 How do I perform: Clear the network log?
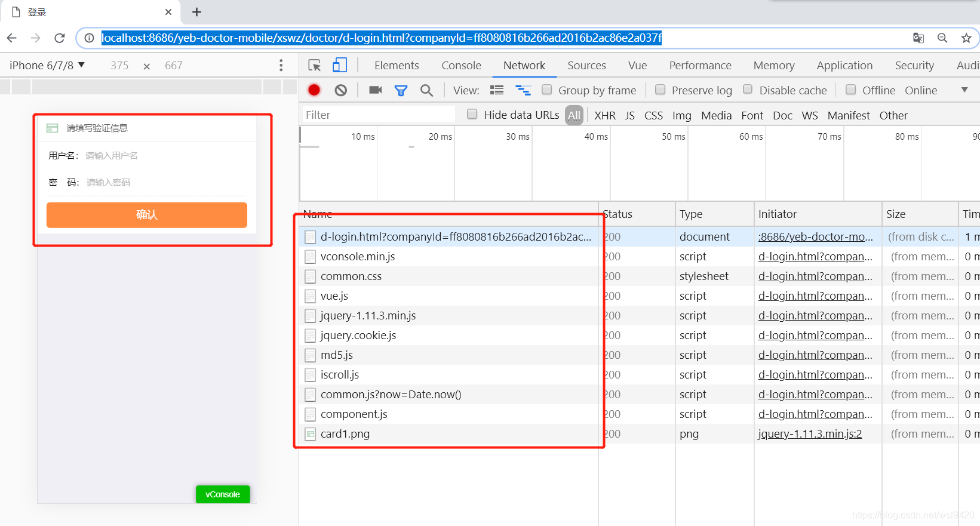tap(341, 90)
